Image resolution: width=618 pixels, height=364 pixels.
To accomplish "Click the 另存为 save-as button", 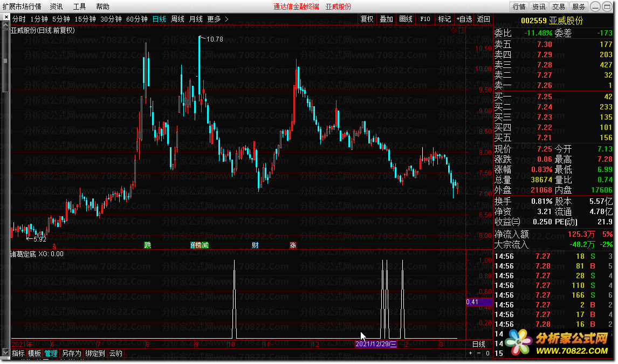I will pyautogui.click(x=71, y=353).
